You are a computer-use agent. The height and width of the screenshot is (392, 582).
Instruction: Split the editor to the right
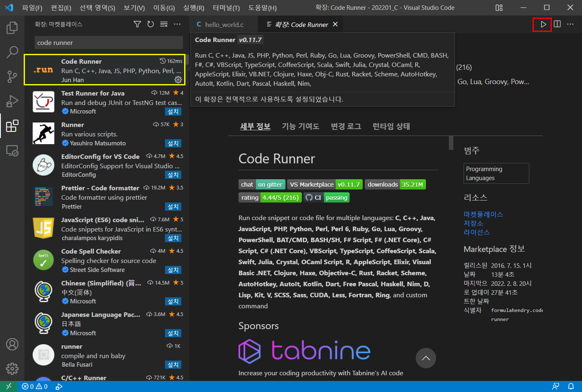coord(557,24)
